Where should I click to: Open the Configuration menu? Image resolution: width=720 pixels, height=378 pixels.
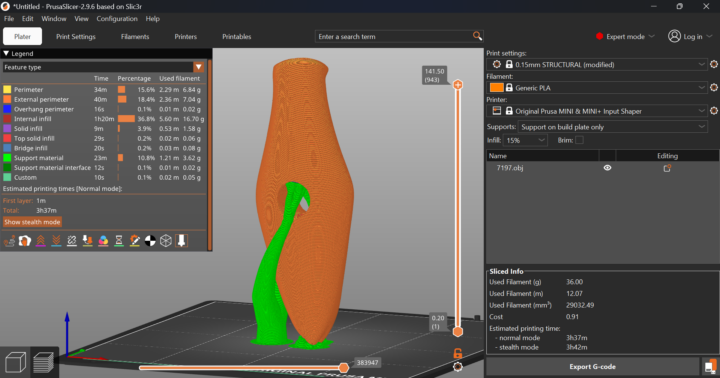[117, 19]
